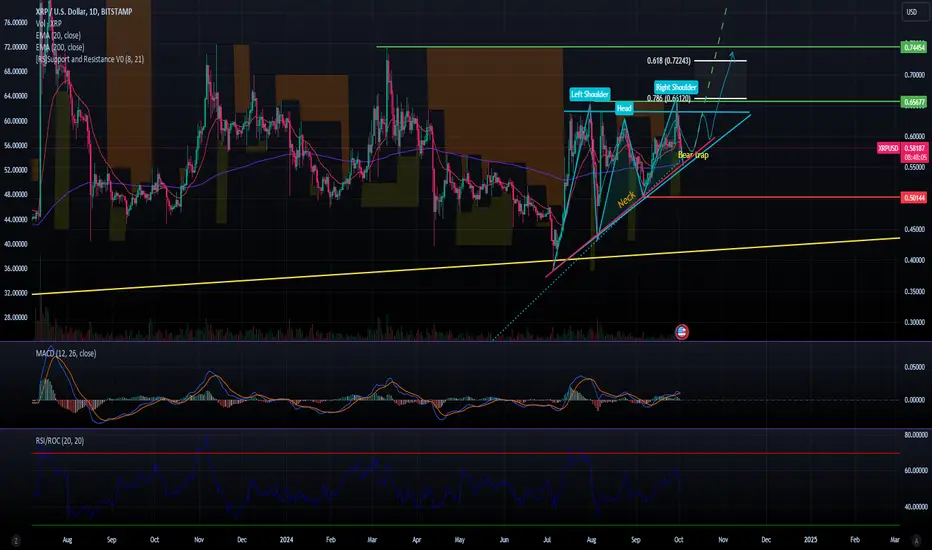Click the Jul label on time axis
Screen dimensions: 932x550
pos(547,540)
